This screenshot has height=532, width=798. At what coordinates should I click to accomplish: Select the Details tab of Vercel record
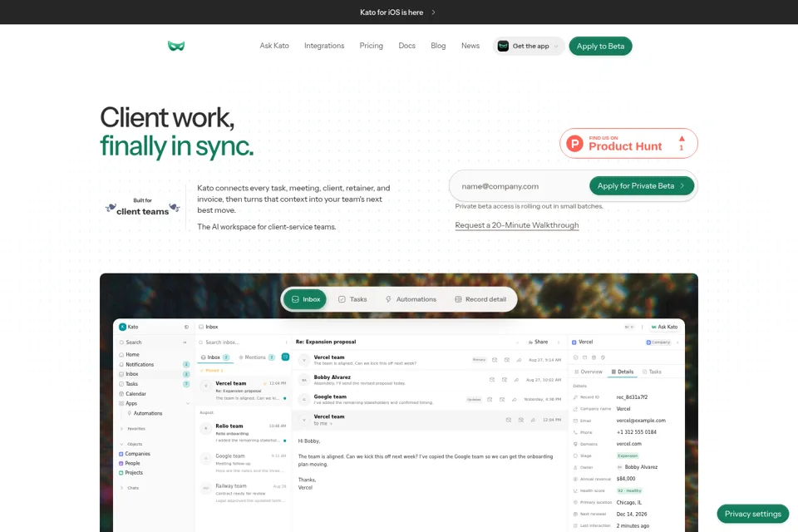click(623, 372)
